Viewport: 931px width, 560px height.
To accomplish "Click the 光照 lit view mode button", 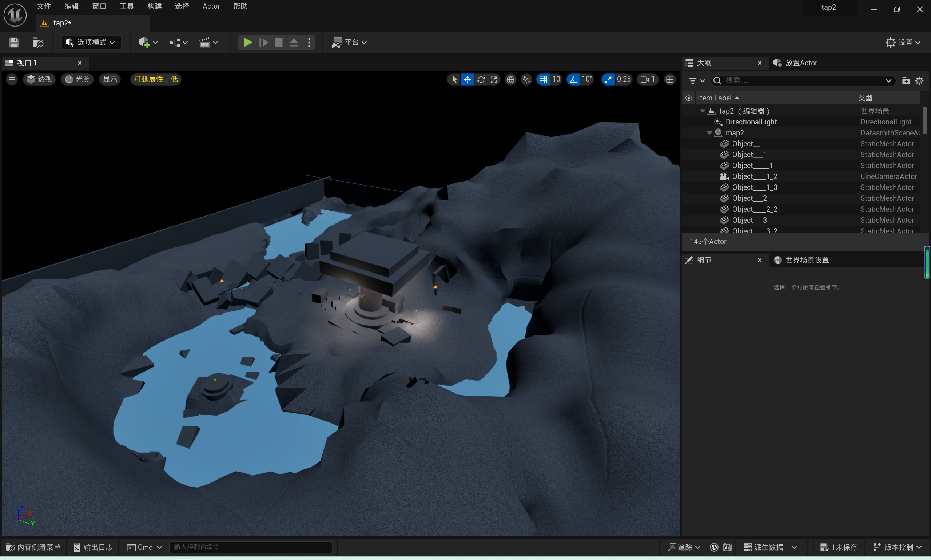I will 77,79.
